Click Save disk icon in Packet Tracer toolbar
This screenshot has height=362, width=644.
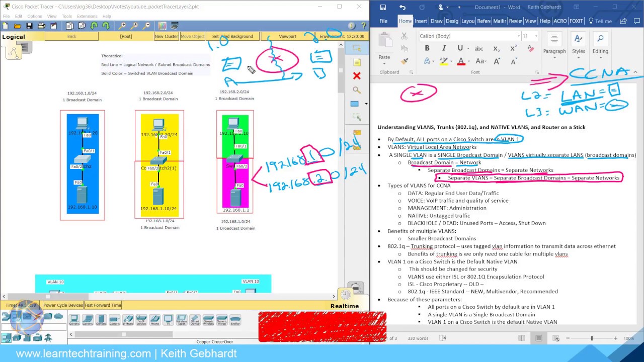(29, 26)
